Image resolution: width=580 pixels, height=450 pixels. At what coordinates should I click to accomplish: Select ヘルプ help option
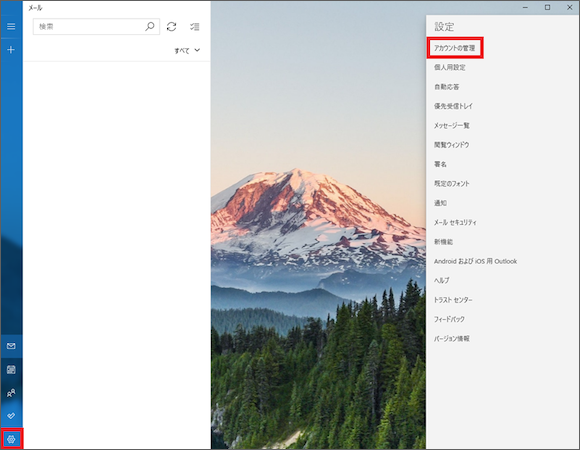[442, 280]
